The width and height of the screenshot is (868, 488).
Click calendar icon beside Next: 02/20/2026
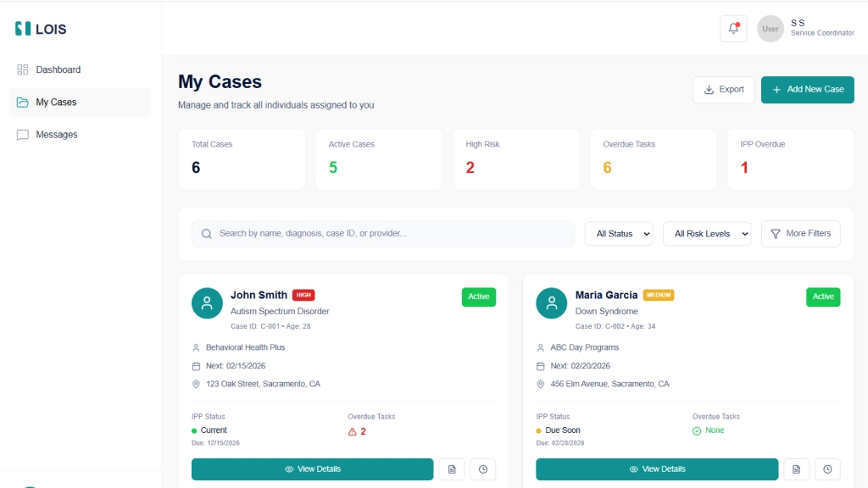click(x=540, y=366)
